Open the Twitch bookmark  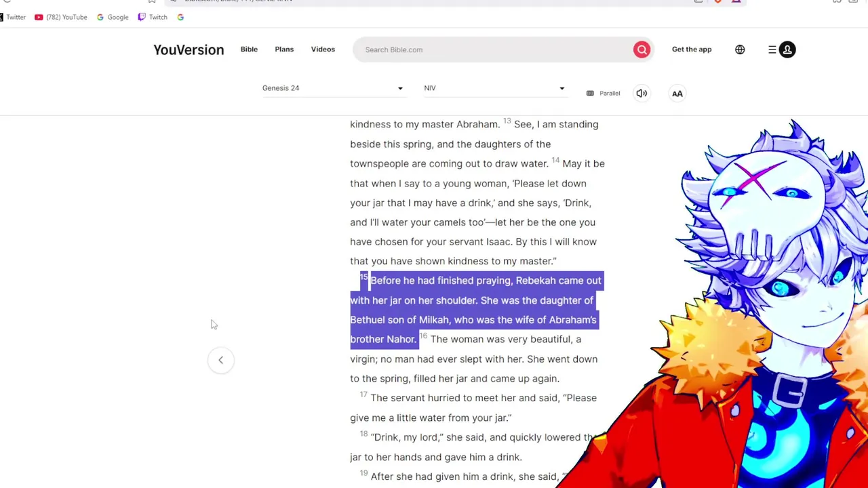pos(153,17)
